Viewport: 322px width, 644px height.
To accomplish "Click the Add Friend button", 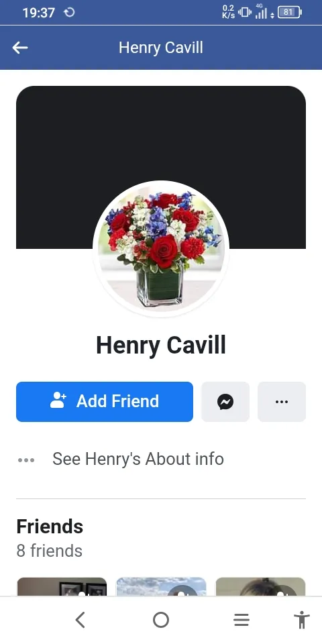I will click(x=105, y=402).
